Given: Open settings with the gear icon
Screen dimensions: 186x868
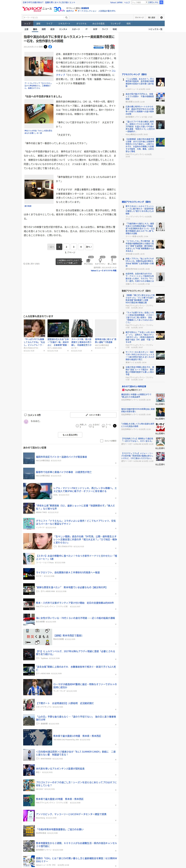Looking at the screenshot, I should point(161,18).
